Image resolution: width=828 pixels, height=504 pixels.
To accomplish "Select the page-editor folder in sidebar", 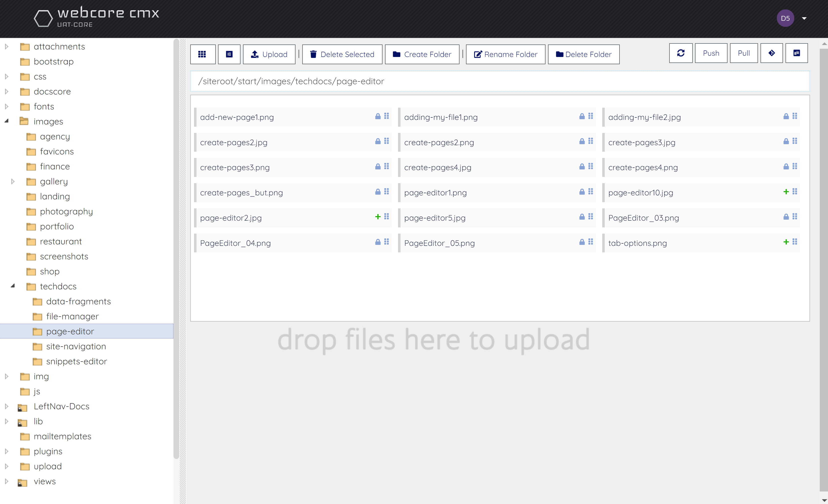I will tap(70, 331).
